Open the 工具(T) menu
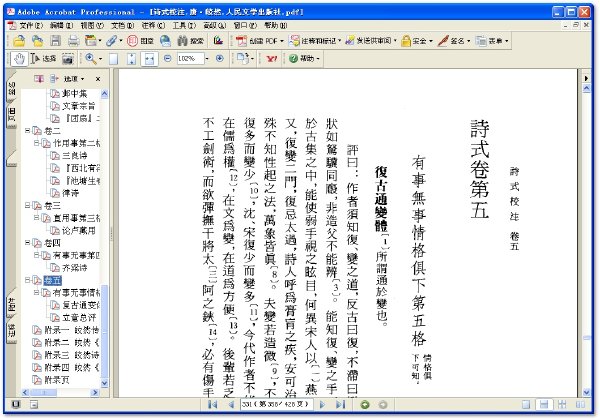The height and width of the screenshot is (420, 600). (184, 26)
